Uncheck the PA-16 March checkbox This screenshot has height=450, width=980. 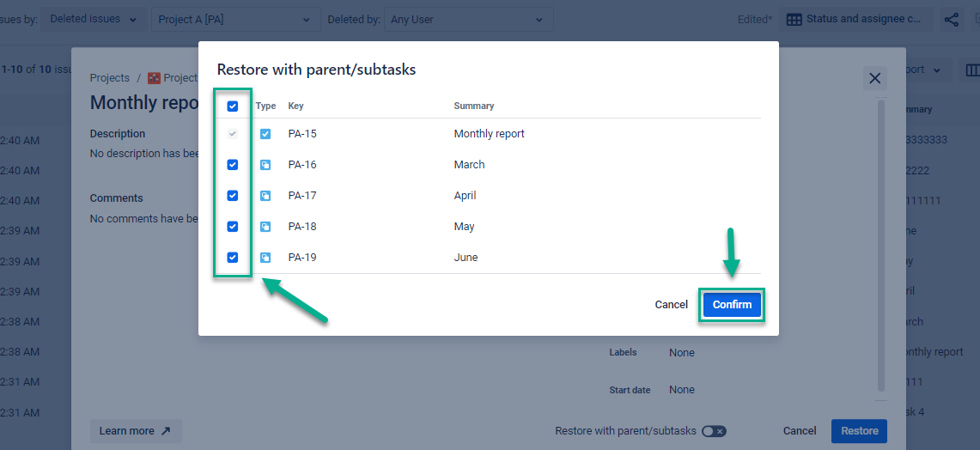[232, 165]
